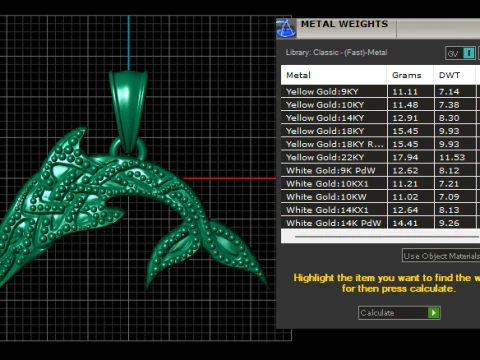
Task: Click the Library: Classic - (Fast)-Metal label
Action: tap(336, 52)
